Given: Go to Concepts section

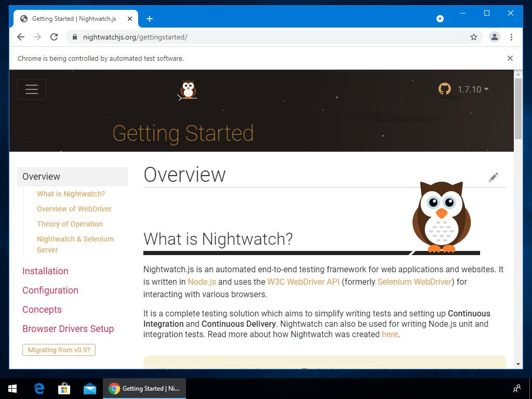Looking at the screenshot, I should click(42, 310).
